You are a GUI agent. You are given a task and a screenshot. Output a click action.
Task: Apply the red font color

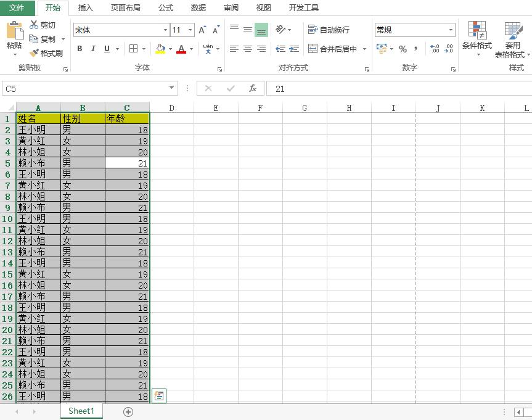(181, 49)
